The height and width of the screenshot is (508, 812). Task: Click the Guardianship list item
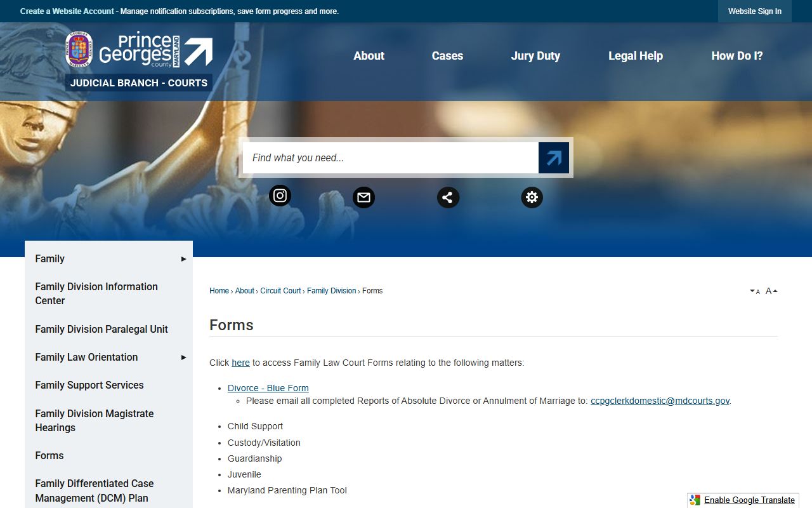coord(254,458)
